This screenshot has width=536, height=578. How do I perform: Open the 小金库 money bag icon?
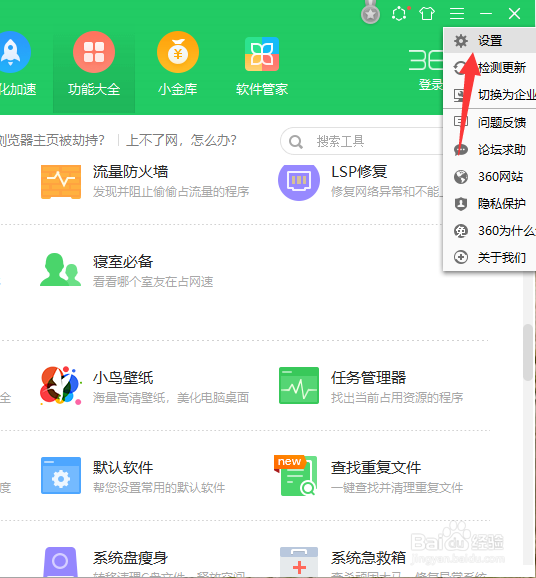[178, 52]
